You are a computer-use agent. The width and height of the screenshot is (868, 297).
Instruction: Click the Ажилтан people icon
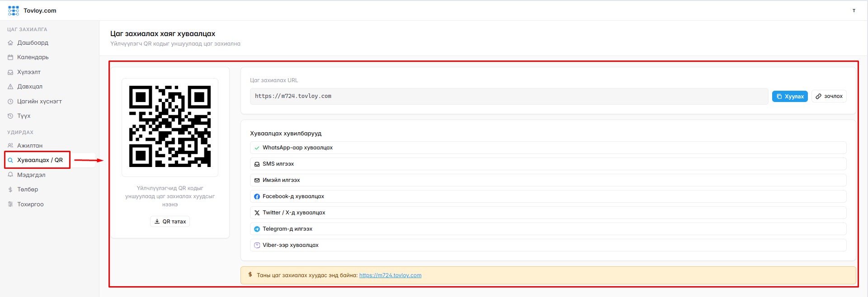10,146
